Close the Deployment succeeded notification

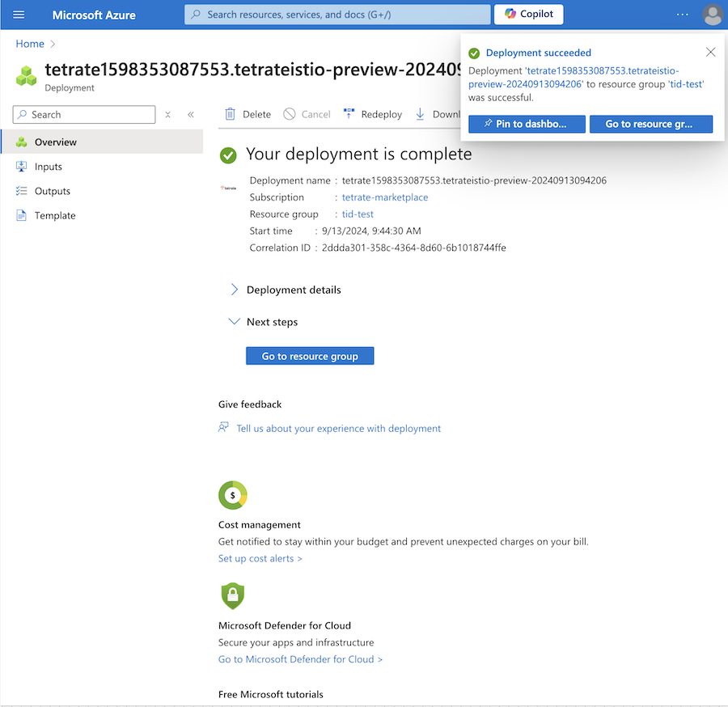(710, 52)
